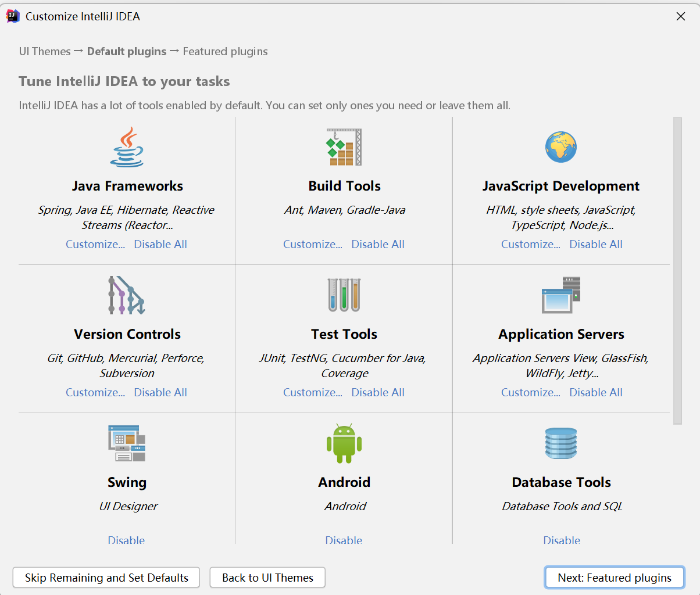Disable all Version Controls plugins

(x=160, y=392)
